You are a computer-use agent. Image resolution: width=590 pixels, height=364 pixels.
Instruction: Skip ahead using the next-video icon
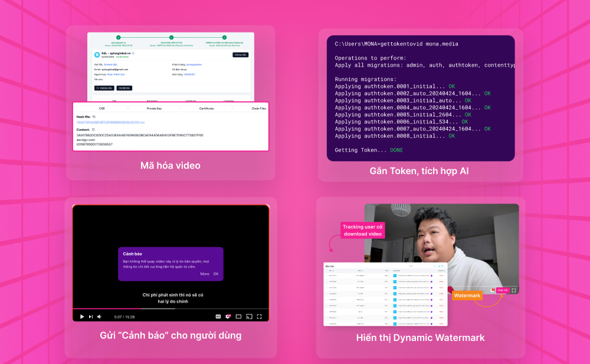click(91, 316)
